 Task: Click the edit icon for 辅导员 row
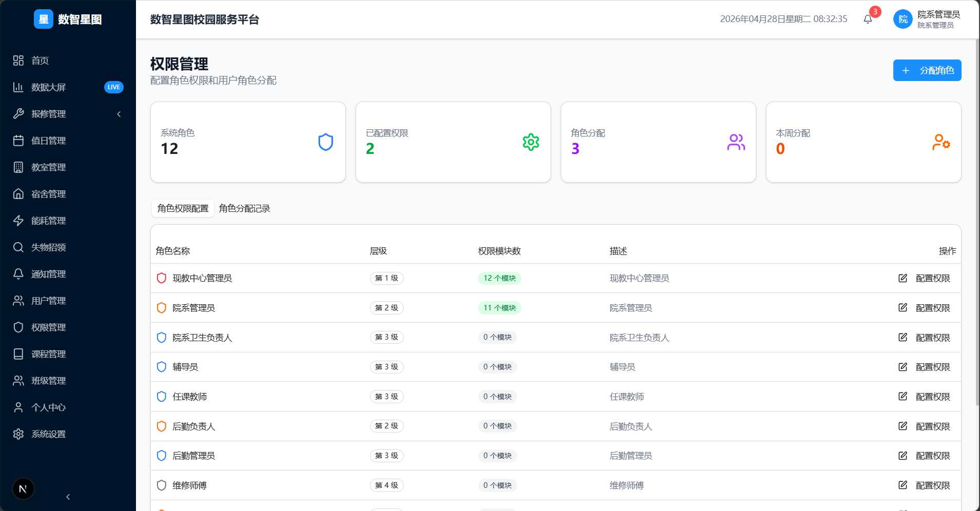903,367
